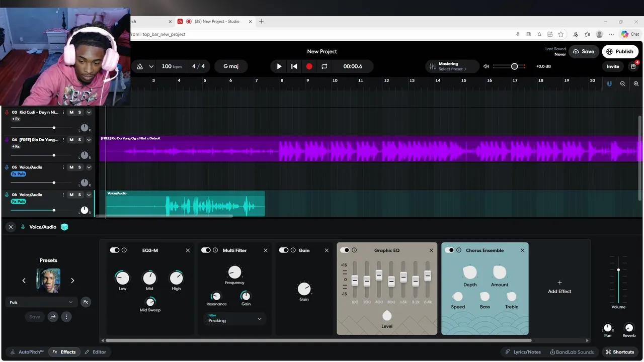This screenshot has height=362, width=644.
Task: Add Fx to track 03 Kid Cudi
Action: [x=16, y=119]
